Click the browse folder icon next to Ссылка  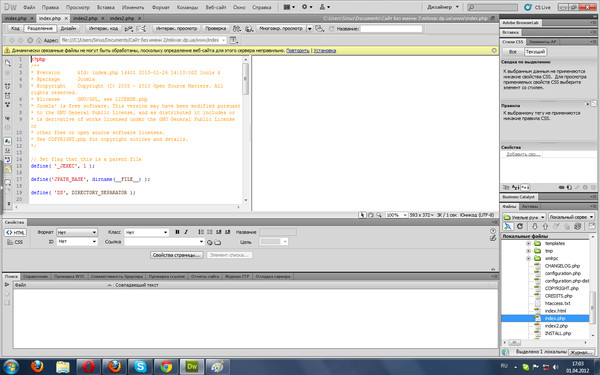[217, 242]
